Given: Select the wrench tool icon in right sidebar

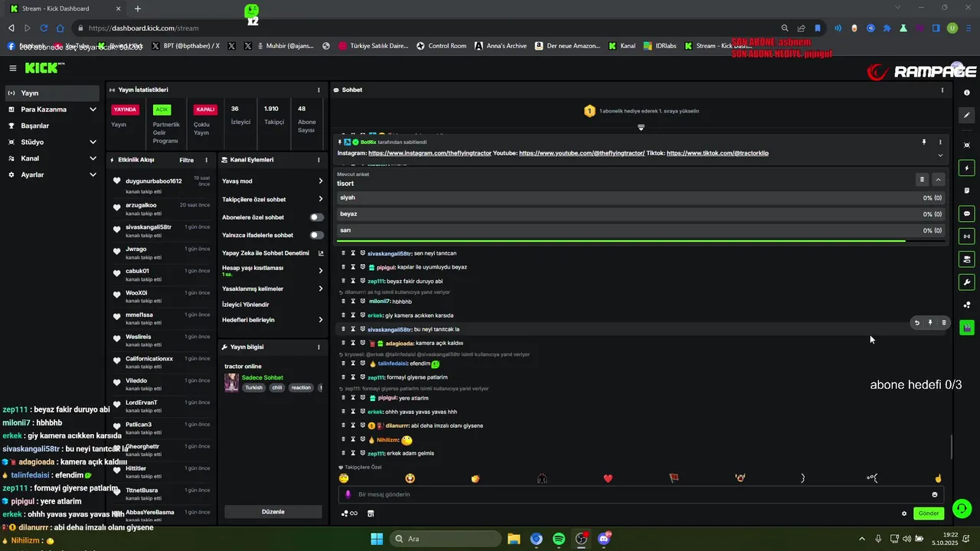Looking at the screenshot, I should pos(967,282).
